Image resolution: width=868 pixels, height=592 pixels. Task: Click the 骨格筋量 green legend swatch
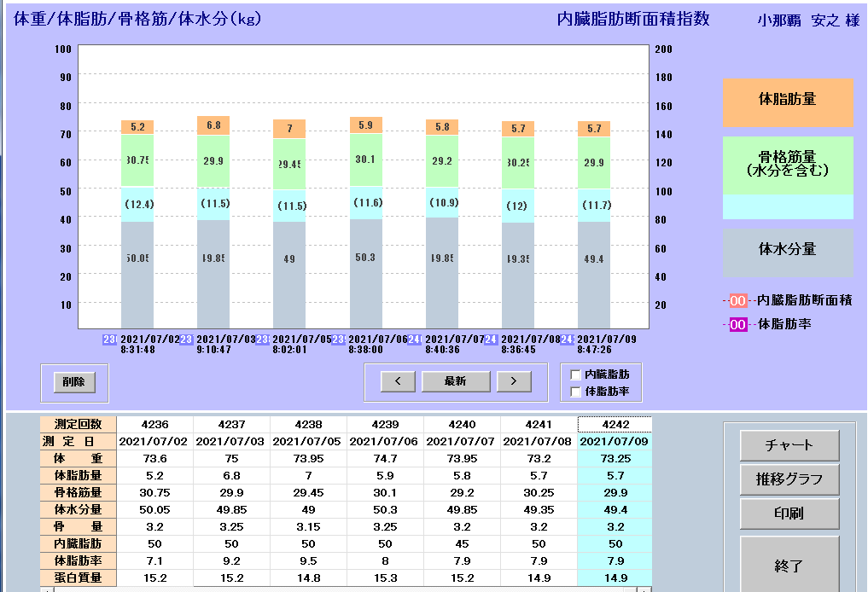tap(788, 165)
